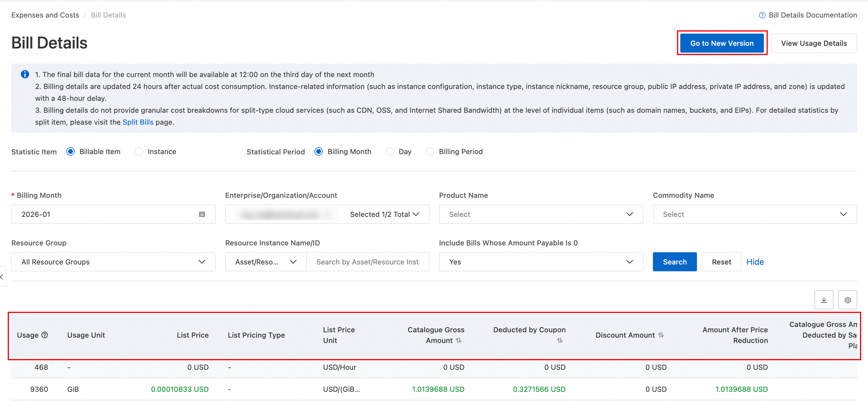
Task: Select the Instance statistic item
Action: pyautogui.click(x=139, y=152)
